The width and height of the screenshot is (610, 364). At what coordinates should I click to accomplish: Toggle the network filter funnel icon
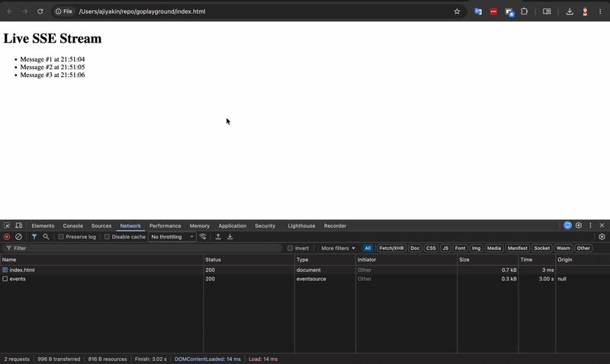pos(34,237)
